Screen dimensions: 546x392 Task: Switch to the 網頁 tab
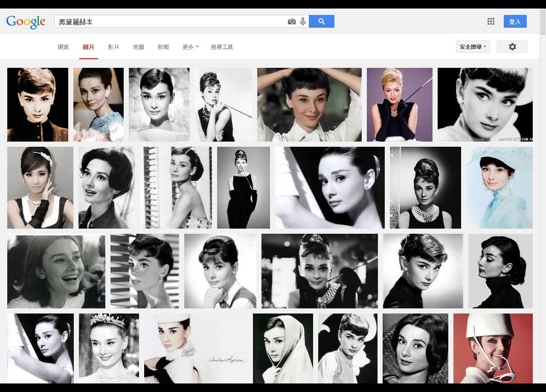click(63, 47)
